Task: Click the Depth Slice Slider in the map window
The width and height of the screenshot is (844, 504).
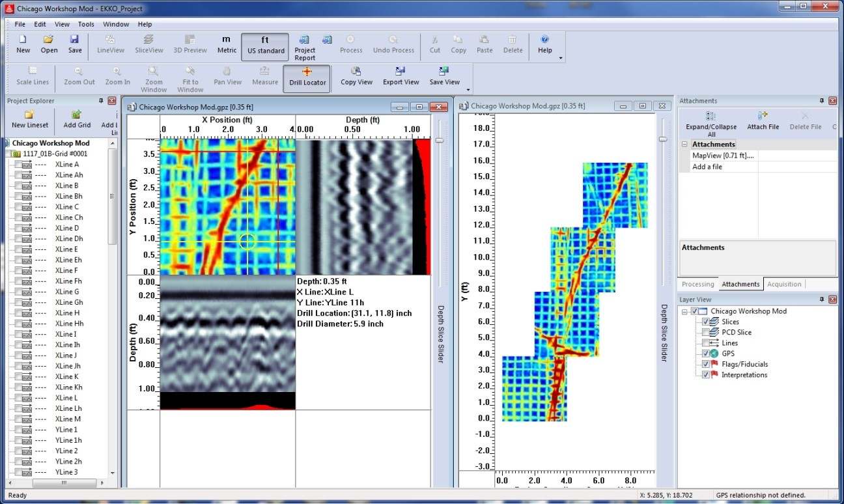Action: (663, 139)
